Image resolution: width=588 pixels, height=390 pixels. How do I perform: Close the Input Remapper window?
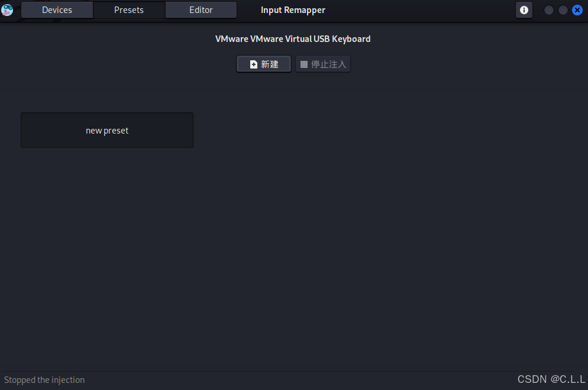577,10
